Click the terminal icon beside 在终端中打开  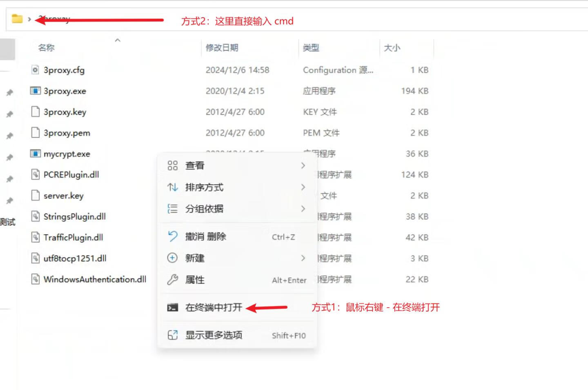click(173, 308)
